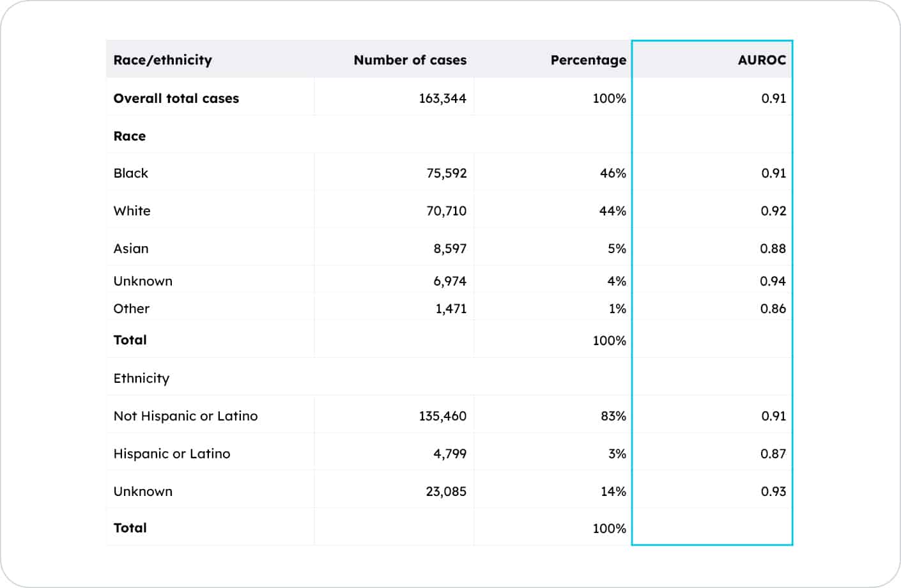
Task: Select the Black row label
Action: pyautogui.click(x=130, y=173)
